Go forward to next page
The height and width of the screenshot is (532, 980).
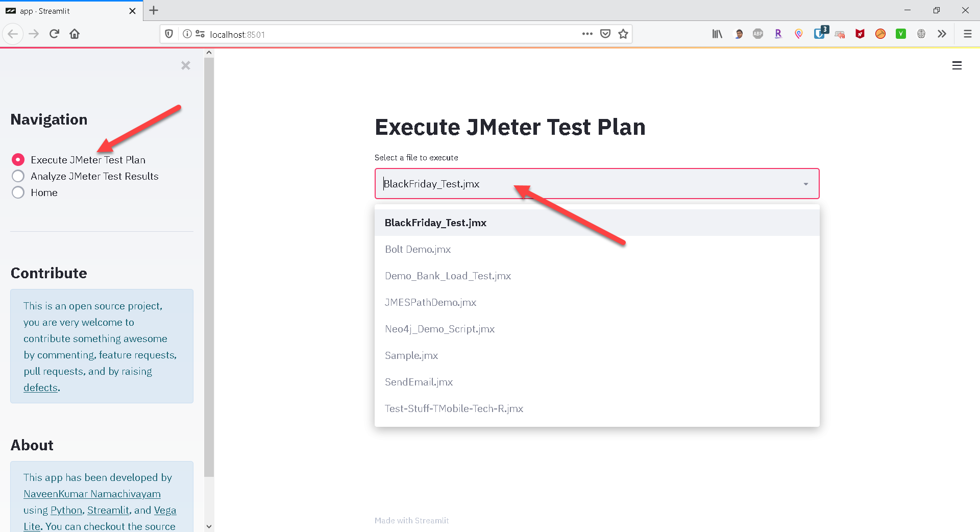[34, 34]
